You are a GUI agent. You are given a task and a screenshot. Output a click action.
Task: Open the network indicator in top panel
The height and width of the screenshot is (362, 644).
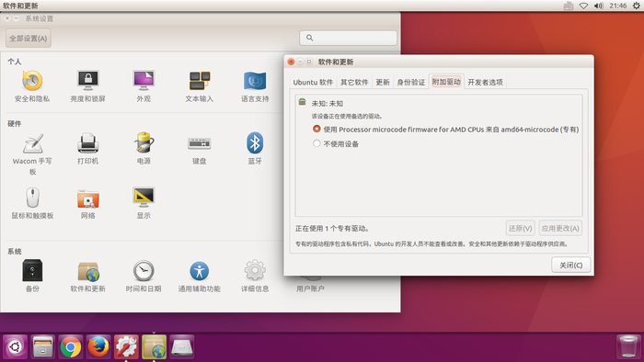(583, 6)
